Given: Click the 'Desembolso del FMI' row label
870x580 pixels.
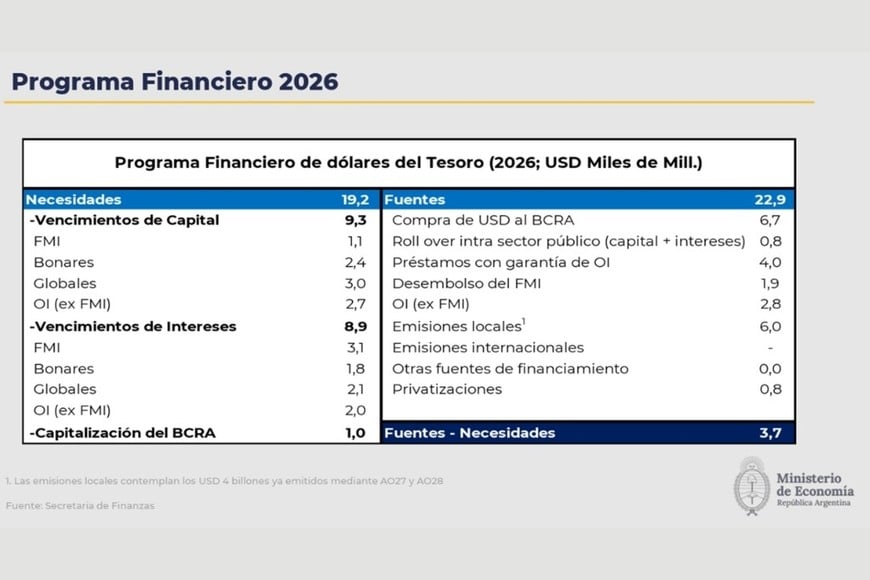Looking at the screenshot, I should pyautogui.click(x=467, y=284).
